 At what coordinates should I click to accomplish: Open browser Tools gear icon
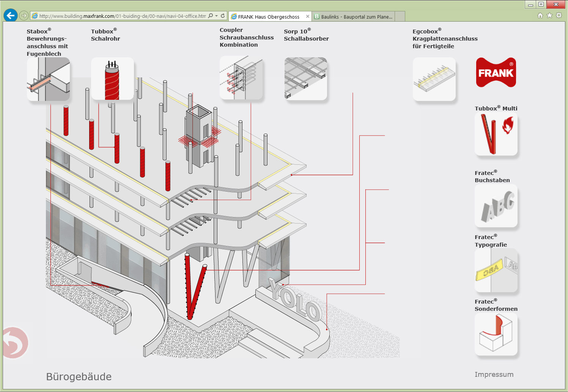tap(559, 16)
